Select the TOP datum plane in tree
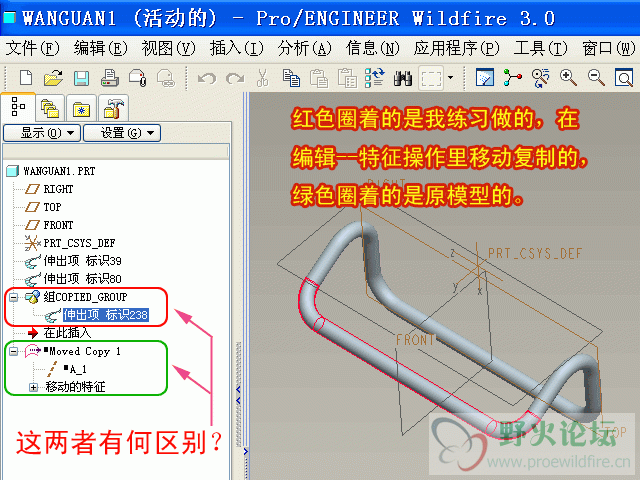 (52, 207)
